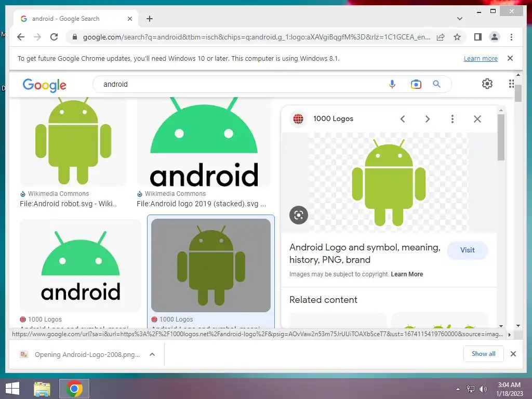This screenshot has height=399, width=532.
Task: Open the Chrome profile avatar
Action: [x=495, y=37]
